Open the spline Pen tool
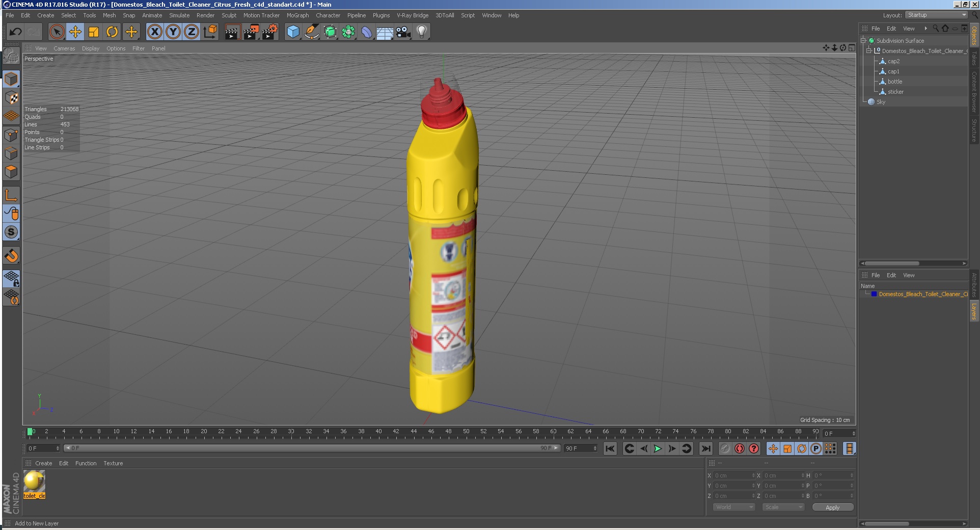The width and height of the screenshot is (980, 530). (311, 32)
